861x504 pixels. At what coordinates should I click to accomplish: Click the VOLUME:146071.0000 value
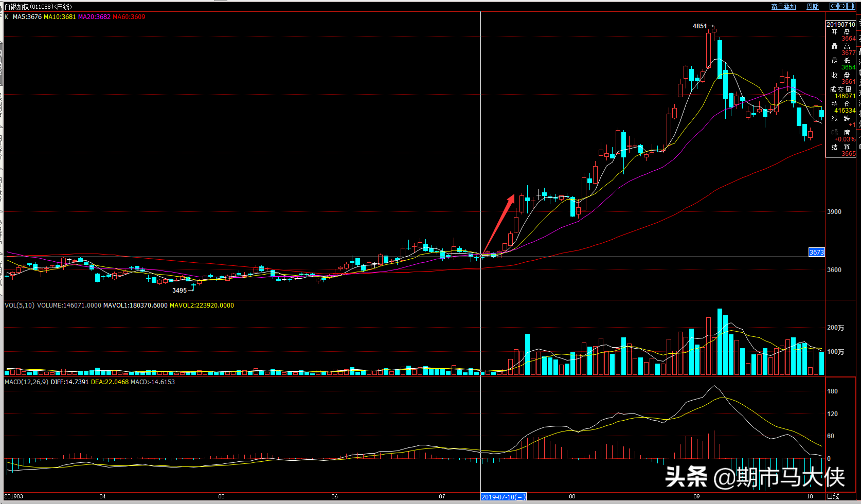(x=69, y=305)
